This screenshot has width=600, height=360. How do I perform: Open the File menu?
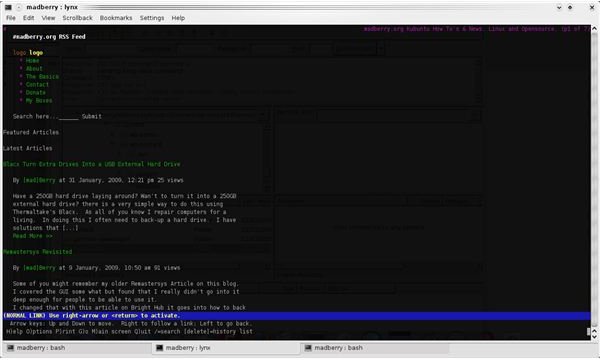click(x=11, y=18)
